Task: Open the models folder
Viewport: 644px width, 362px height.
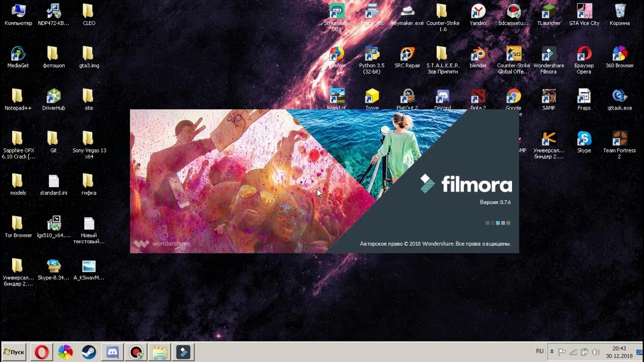Action: pos(18,185)
